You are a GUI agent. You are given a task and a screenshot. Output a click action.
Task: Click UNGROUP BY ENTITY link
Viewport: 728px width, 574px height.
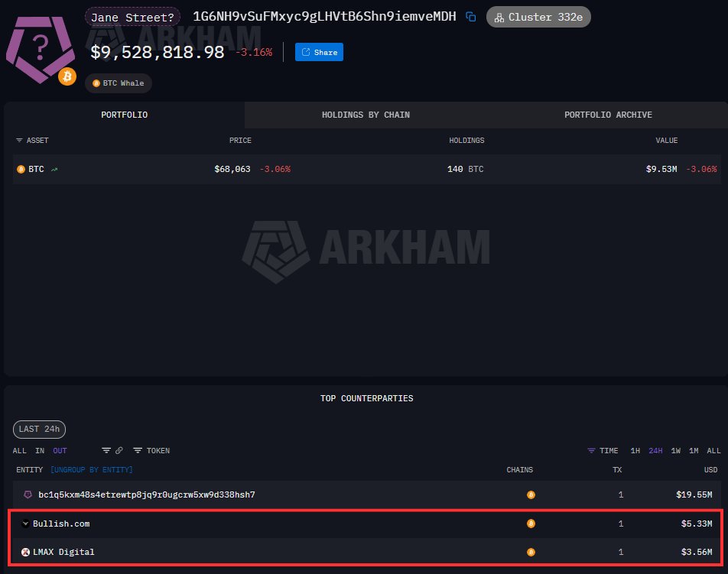tap(92, 469)
